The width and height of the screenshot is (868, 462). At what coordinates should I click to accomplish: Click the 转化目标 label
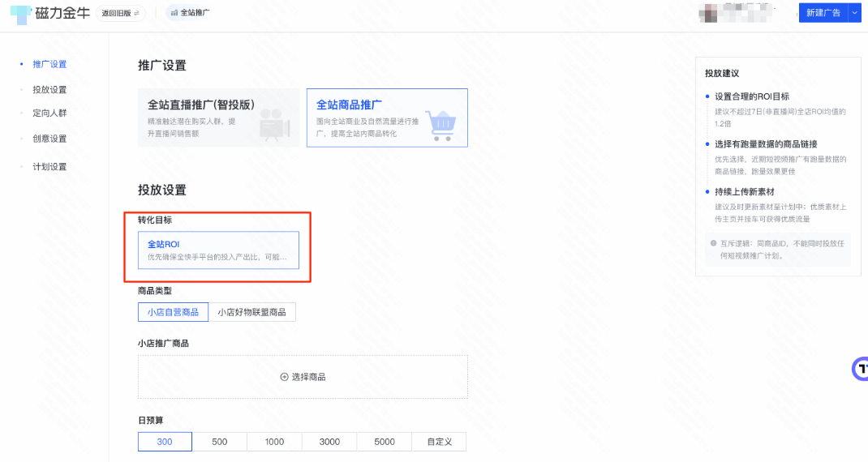pyautogui.click(x=155, y=220)
